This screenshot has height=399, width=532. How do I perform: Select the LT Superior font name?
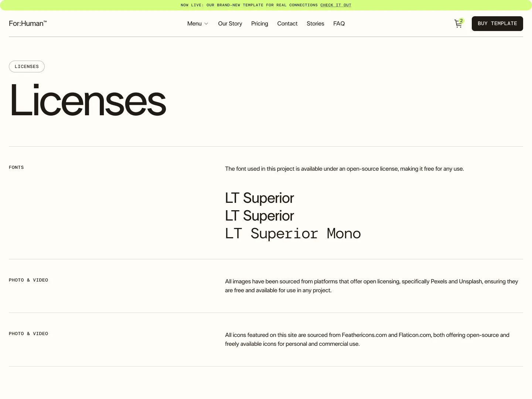coord(259,198)
